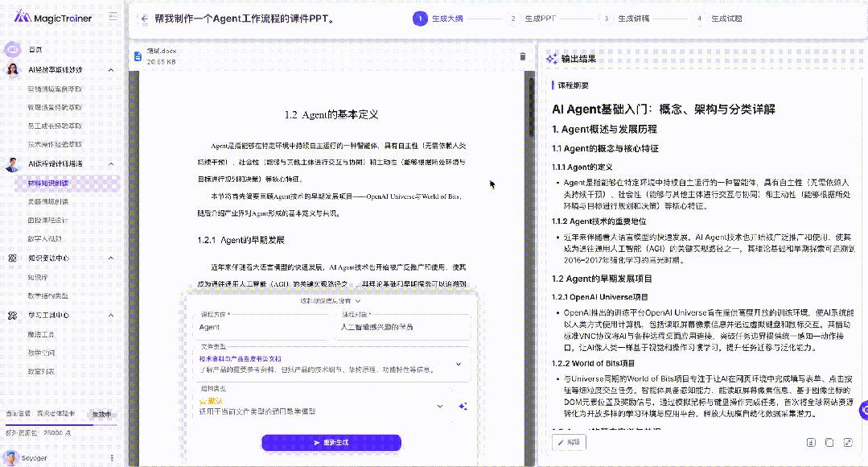
Task: Download the output outline
Action: [x=811, y=442]
